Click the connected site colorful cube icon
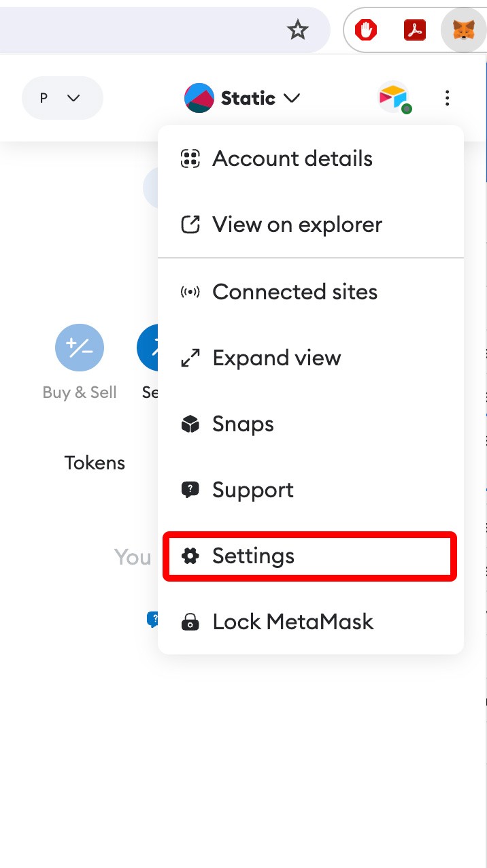The width and height of the screenshot is (487, 868). pyautogui.click(x=393, y=98)
